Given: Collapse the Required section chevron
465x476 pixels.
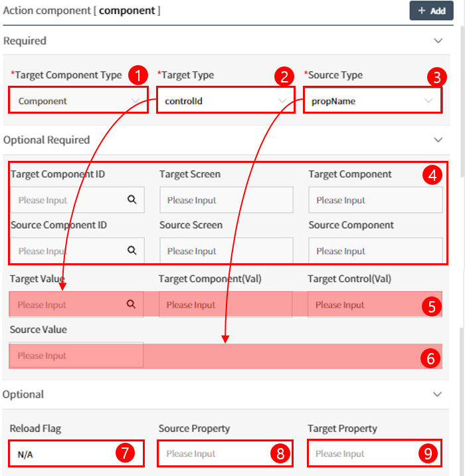Looking at the screenshot, I should coord(438,41).
